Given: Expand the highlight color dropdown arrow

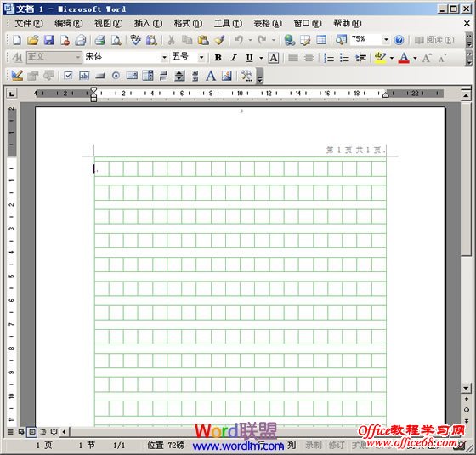Looking at the screenshot, I should coord(392,58).
